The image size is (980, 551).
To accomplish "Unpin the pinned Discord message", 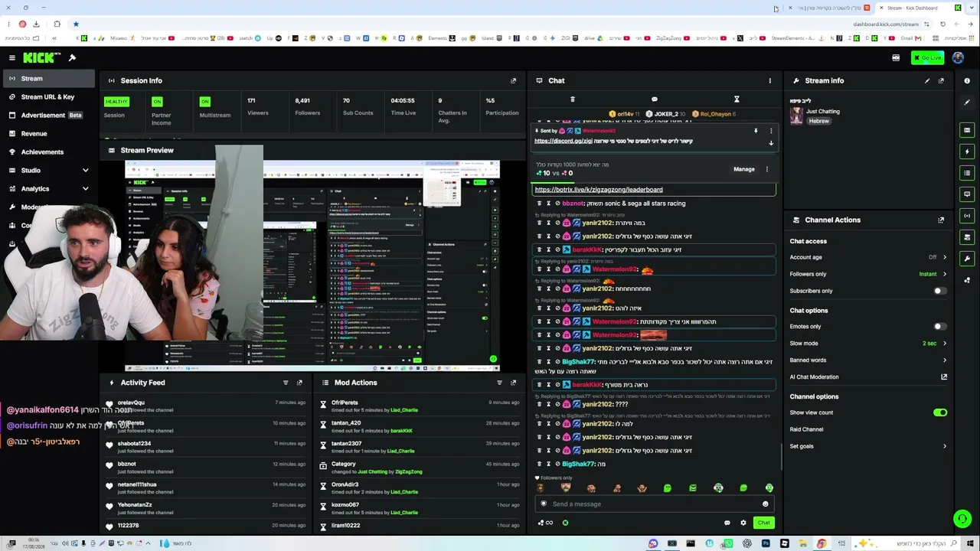I will (756, 131).
